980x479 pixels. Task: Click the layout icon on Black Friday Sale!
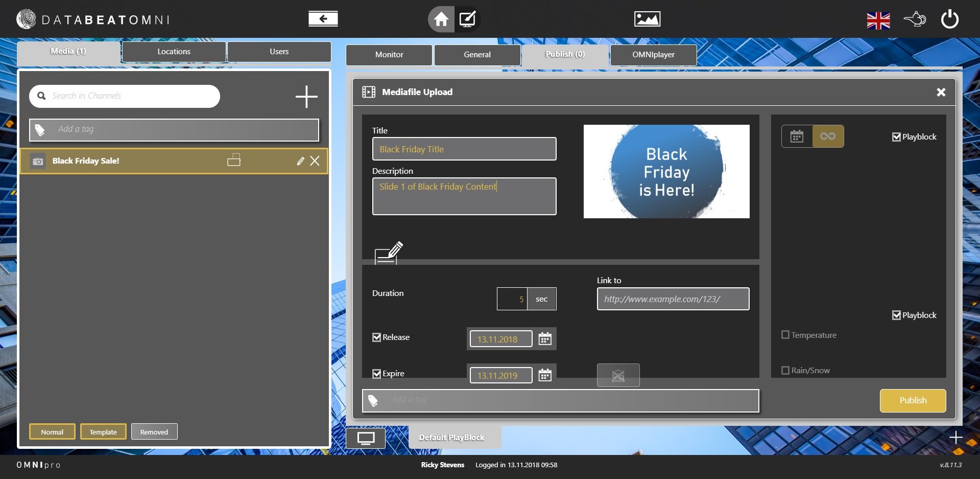(x=234, y=160)
